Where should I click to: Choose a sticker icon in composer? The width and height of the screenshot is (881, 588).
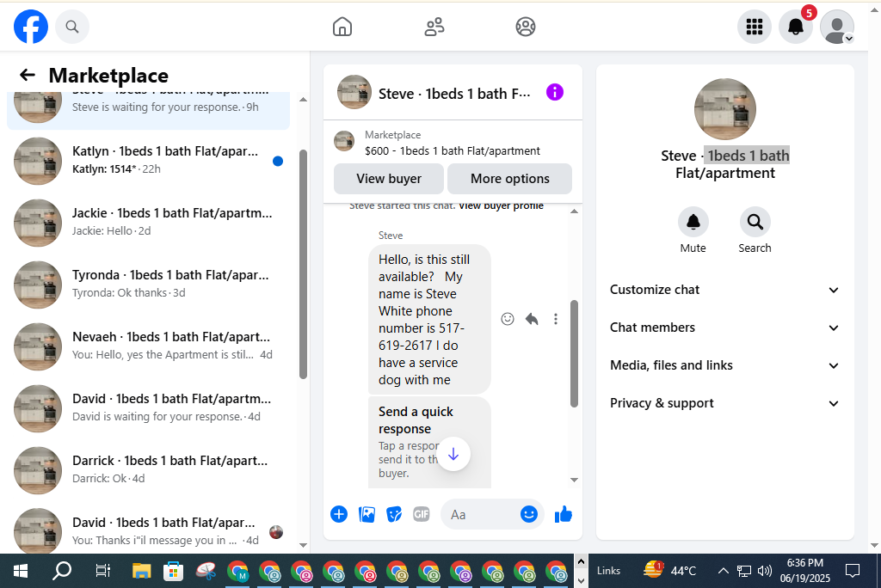[x=394, y=514]
